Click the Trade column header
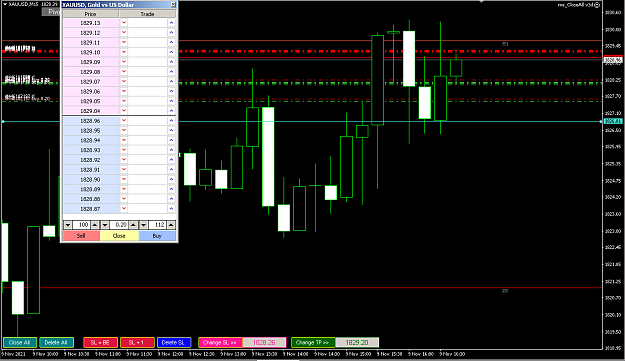 coord(147,14)
